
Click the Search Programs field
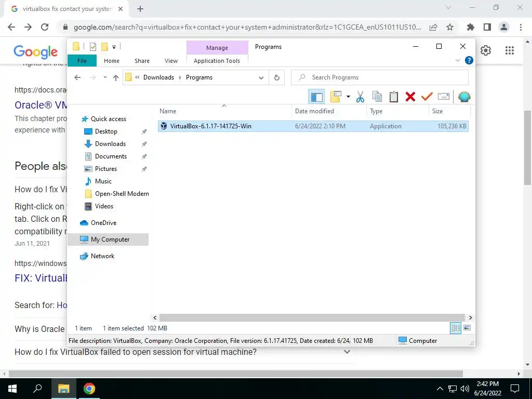click(380, 78)
